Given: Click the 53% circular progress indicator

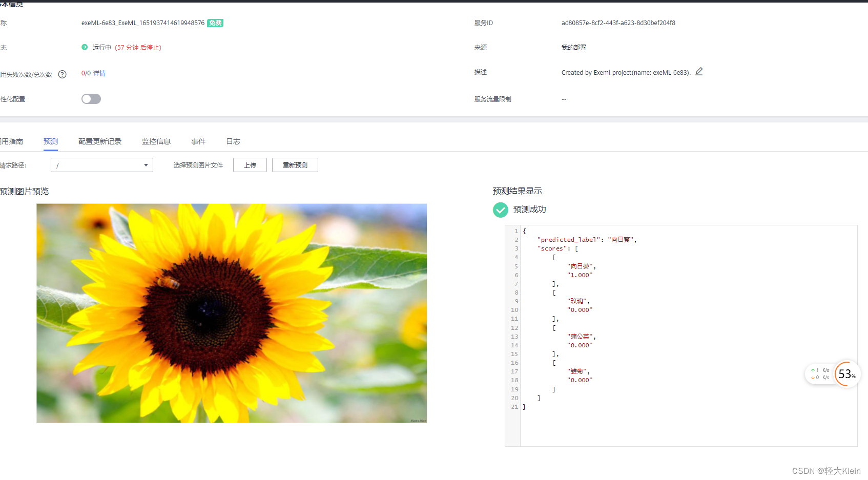Looking at the screenshot, I should 846,374.
